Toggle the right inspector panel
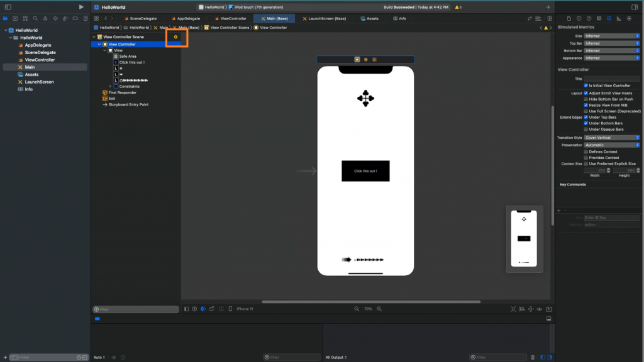Screen dimensions: 644x362 click(x=635, y=7)
